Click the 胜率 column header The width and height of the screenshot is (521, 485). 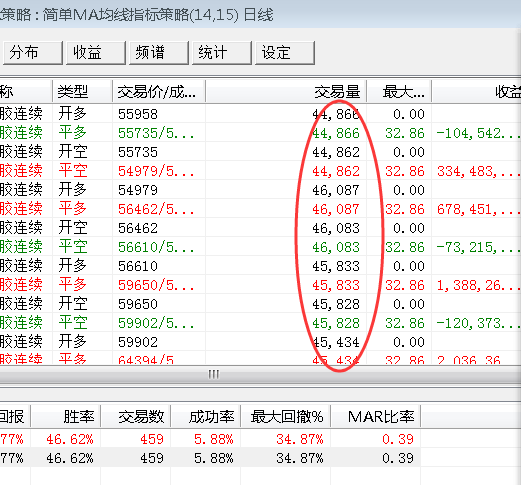point(66,417)
